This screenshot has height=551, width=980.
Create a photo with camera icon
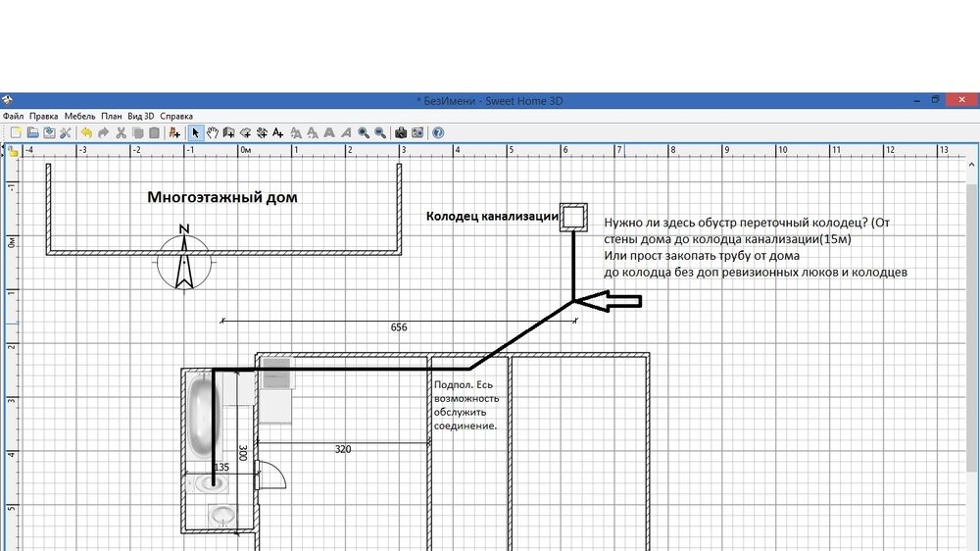pos(401,132)
